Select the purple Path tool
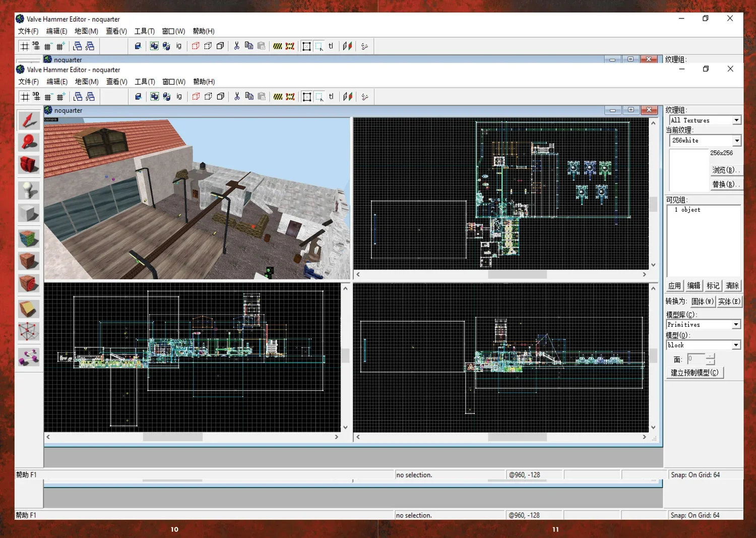The height and width of the screenshot is (538, 756). click(x=29, y=357)
